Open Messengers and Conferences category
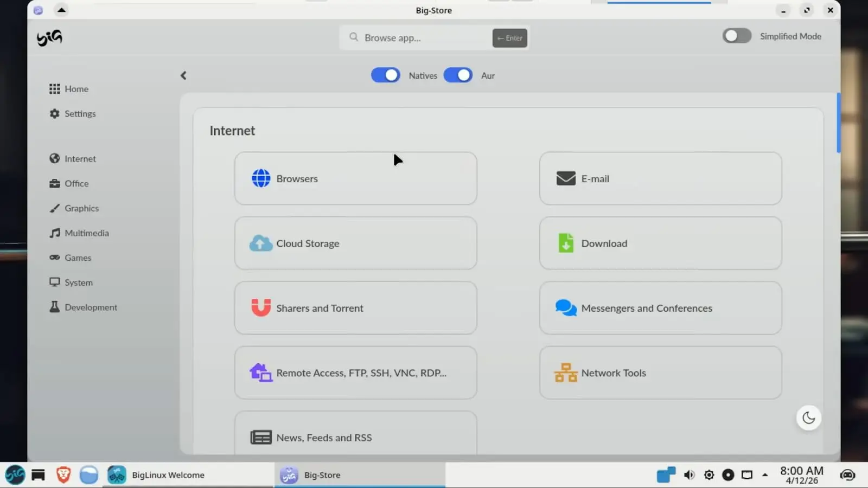This screenshot has height=488, width=868. [660, 308]
